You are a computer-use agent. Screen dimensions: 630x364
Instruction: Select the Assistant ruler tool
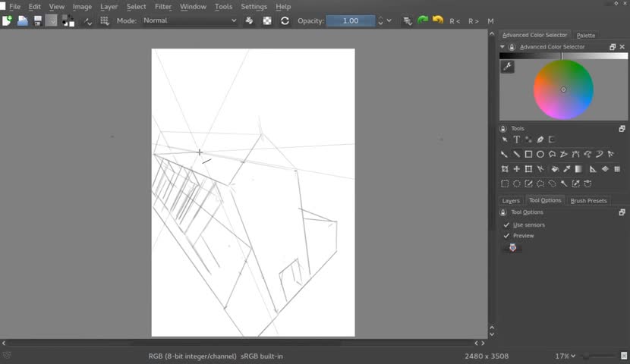tap(593, 169)
